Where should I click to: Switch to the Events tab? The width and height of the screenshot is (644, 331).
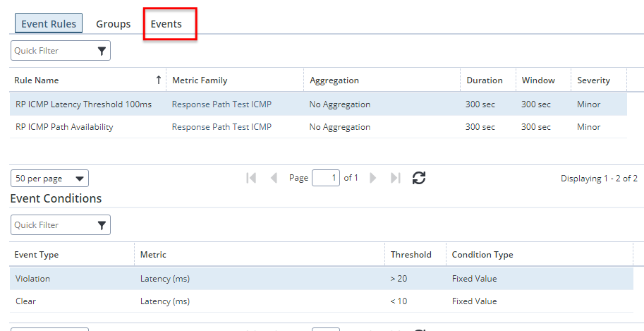click(x=166, y=24)
